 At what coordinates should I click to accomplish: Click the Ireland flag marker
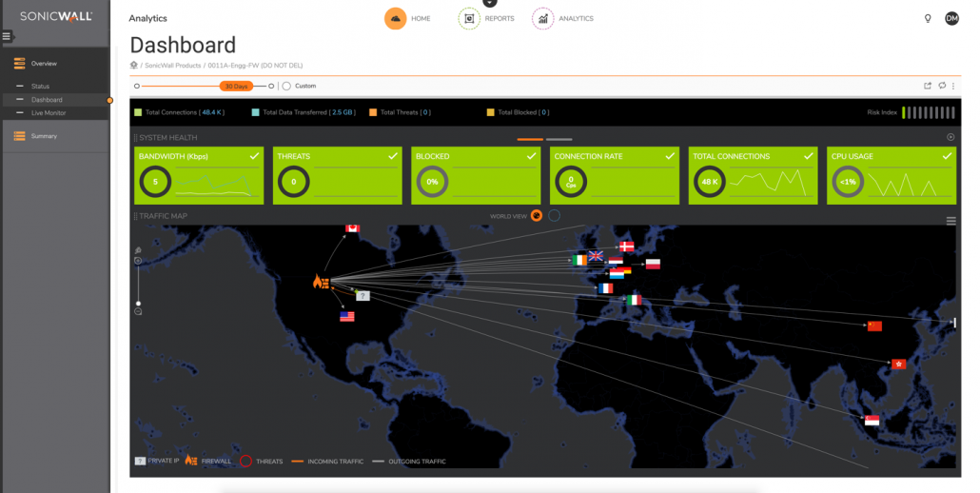580,260
